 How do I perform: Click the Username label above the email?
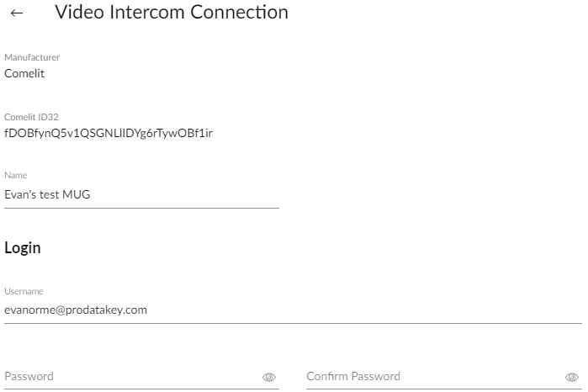click(x=24, y=291)
